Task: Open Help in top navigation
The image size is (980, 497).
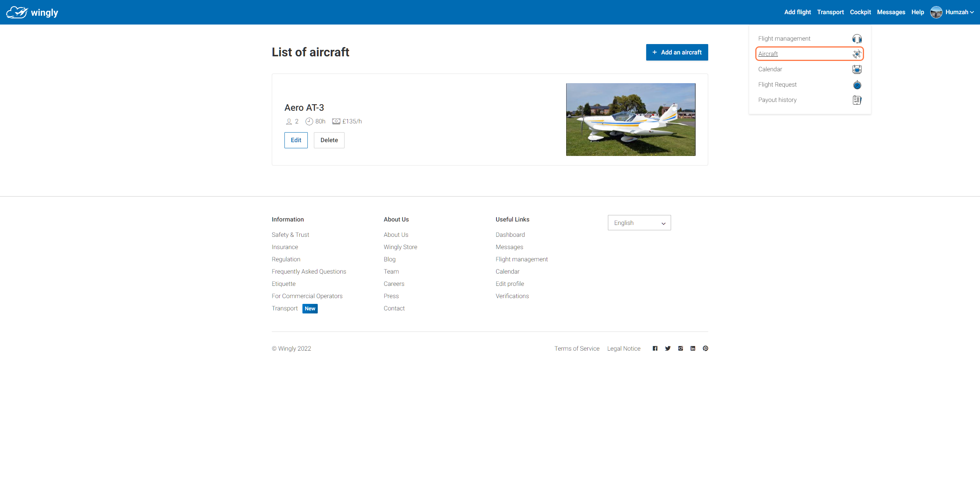Action: (x=918, y=12)
